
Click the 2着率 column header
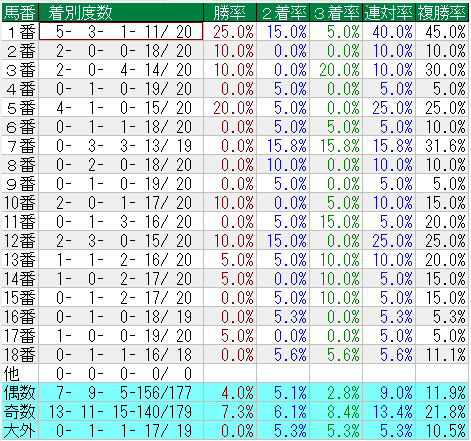pos(283,13)
